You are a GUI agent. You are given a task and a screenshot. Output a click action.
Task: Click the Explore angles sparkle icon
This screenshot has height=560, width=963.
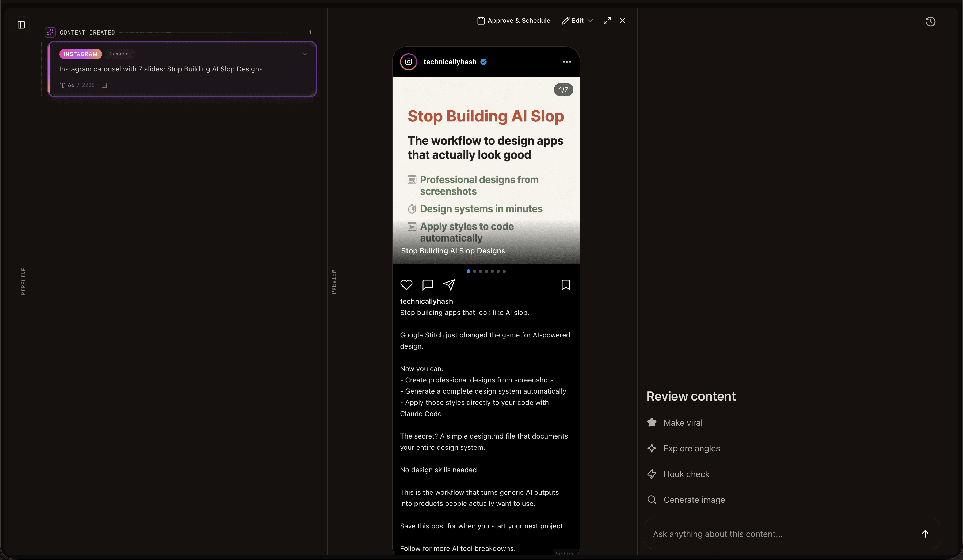pos(652,448)
